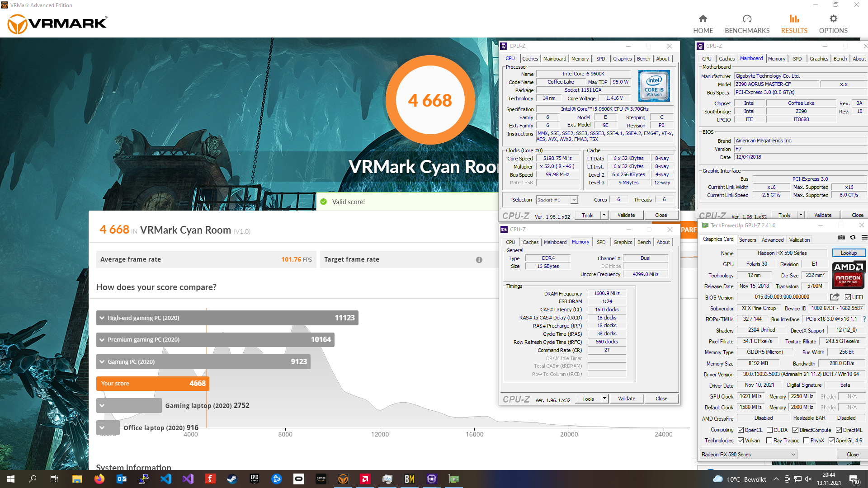
Task: Open Tools dropdown arrow in CPU tab window
Action: (x=604, y=215)
